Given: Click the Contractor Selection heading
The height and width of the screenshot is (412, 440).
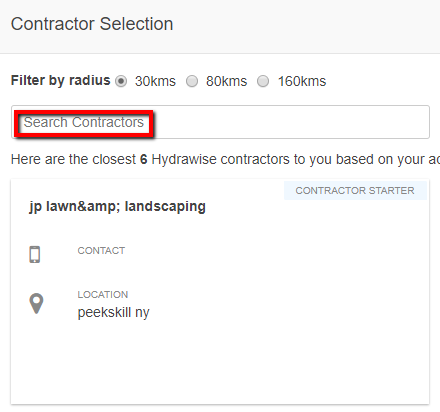Looking at the screenshot, I should (x=92, y=24).
